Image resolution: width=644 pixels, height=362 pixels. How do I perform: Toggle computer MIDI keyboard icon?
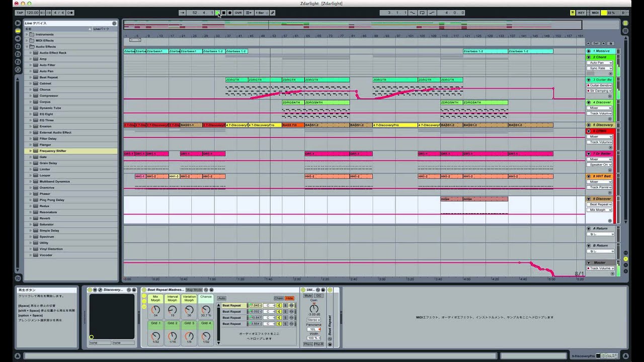[x=573, y=13]
